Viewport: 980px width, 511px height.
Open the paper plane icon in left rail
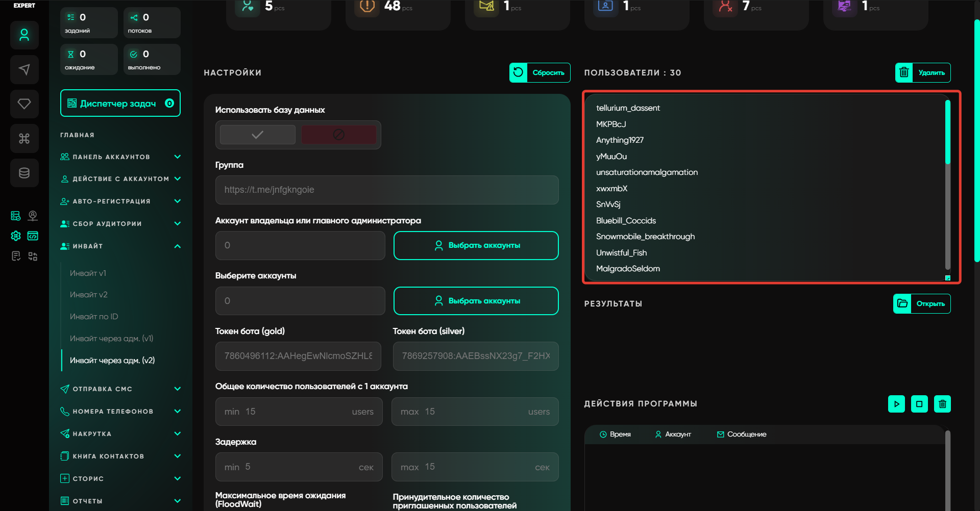coord(24,69)
